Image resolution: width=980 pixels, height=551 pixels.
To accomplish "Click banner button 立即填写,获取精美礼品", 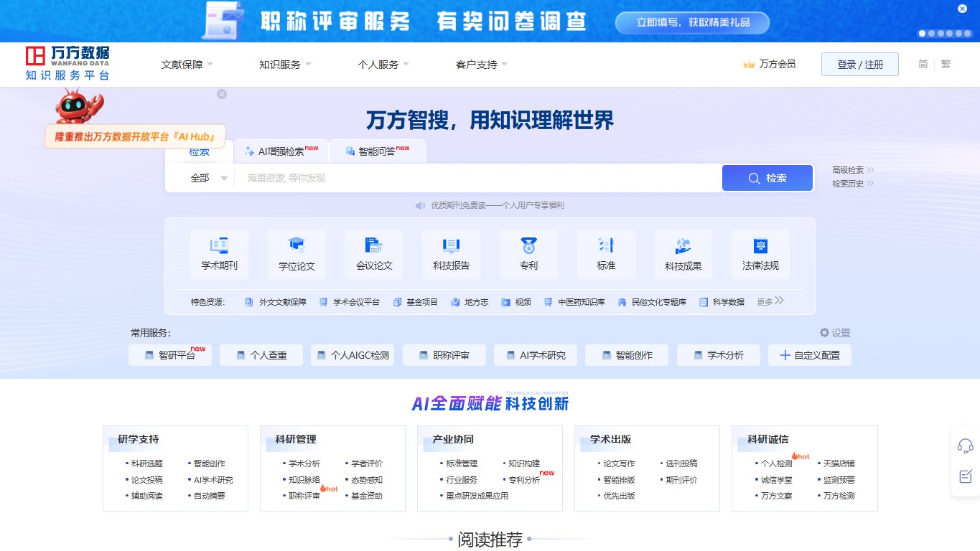I will [x=692, y=22].
